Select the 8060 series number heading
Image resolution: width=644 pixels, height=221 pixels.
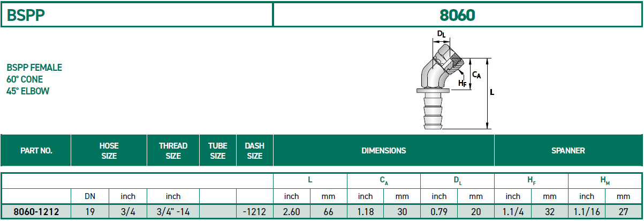point(457,15)
